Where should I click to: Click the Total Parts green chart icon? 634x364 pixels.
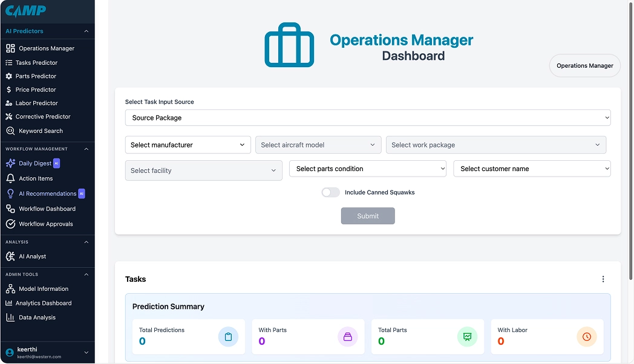467,337
